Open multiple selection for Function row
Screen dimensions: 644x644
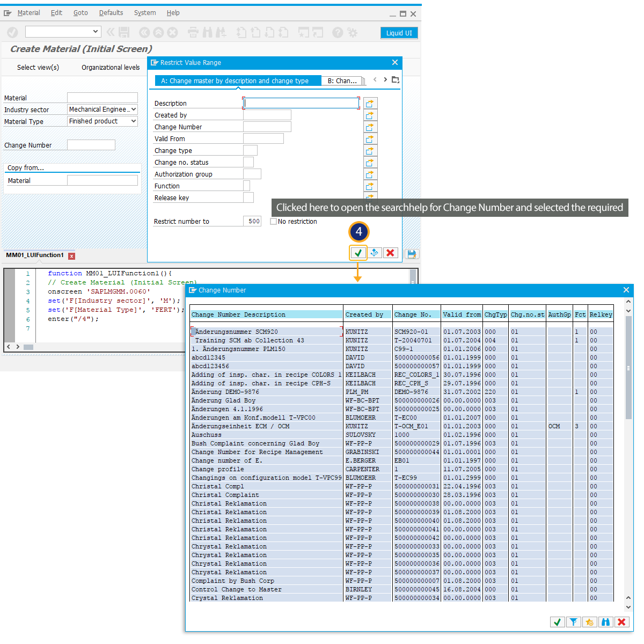pyautogui.click(x=370, y=186)
